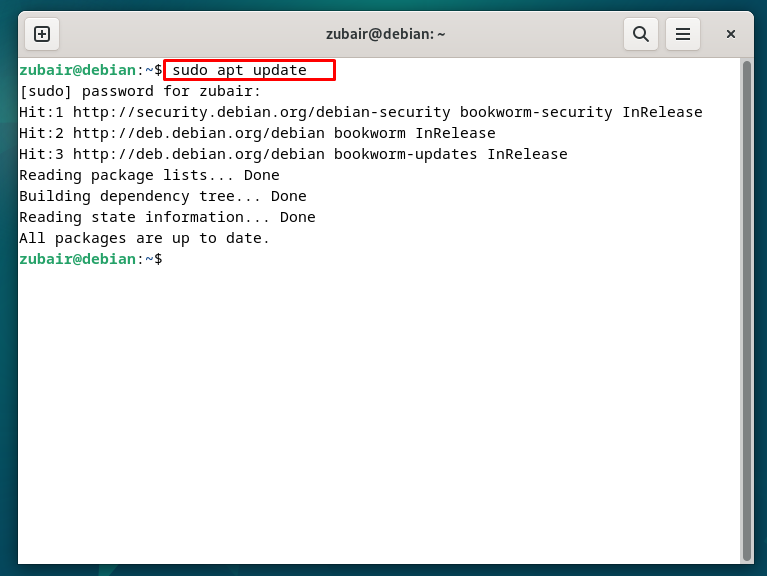Click the terminal vertical scrollbar

(746, 310)
